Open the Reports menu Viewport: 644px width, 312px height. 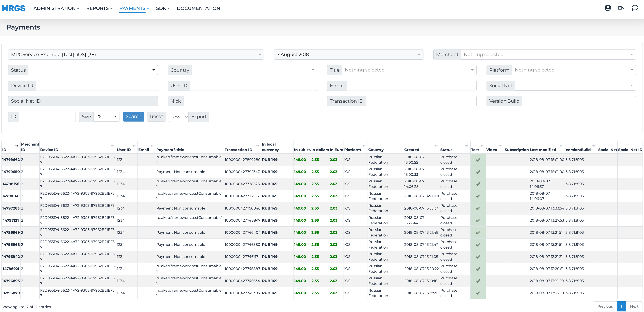(x=99, y=8)
